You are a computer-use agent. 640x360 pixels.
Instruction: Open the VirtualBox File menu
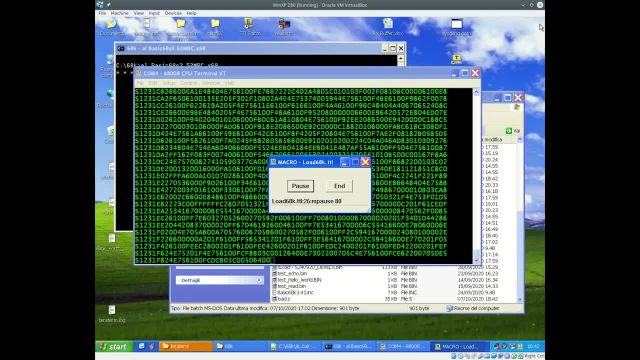pyautogui.click(x=102, y=13)
